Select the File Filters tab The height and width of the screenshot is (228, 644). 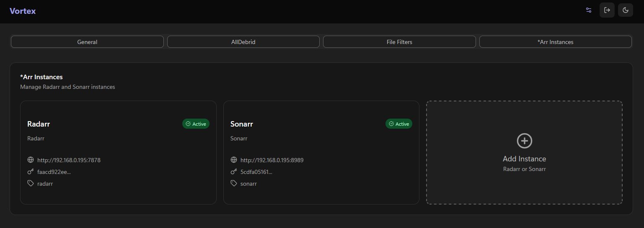399,42
